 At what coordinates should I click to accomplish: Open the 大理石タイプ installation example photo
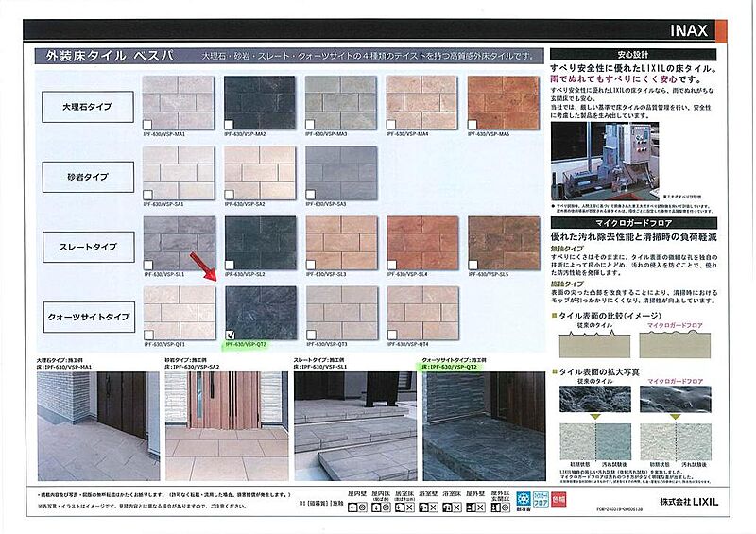pyautogui.click(x=98, y=426)
